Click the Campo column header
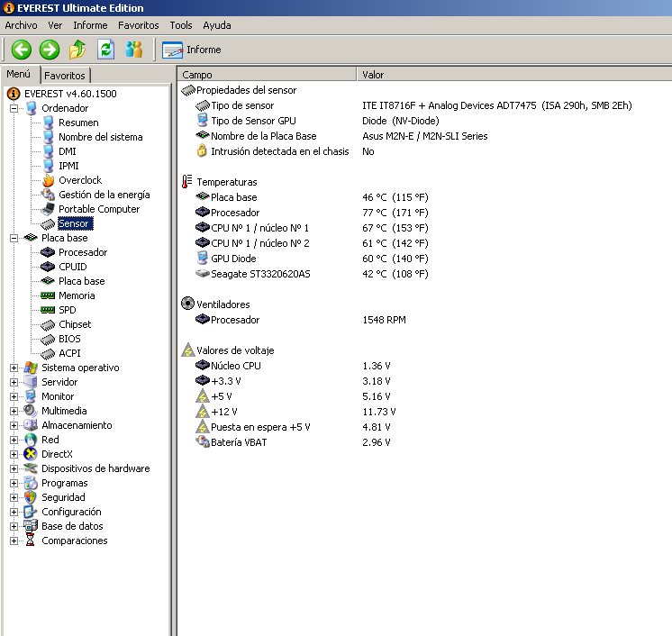672x636 pixels. (x=197, y=75)
